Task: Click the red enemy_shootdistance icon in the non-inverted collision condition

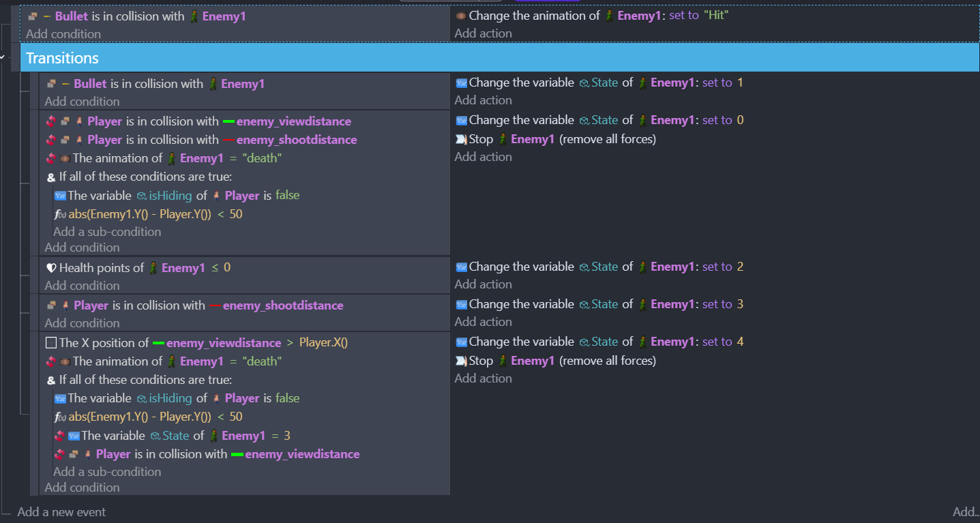Action: coord(215,305)
